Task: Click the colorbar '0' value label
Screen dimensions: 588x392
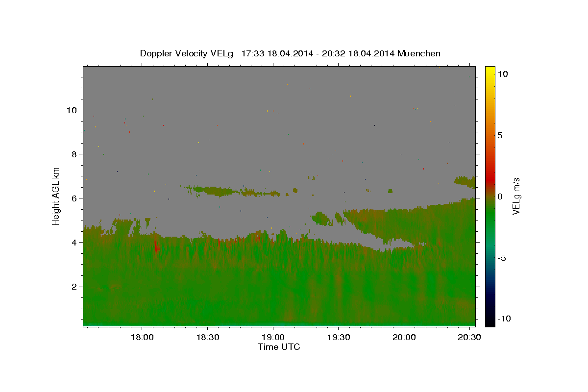Action: [x=500, y=196]
